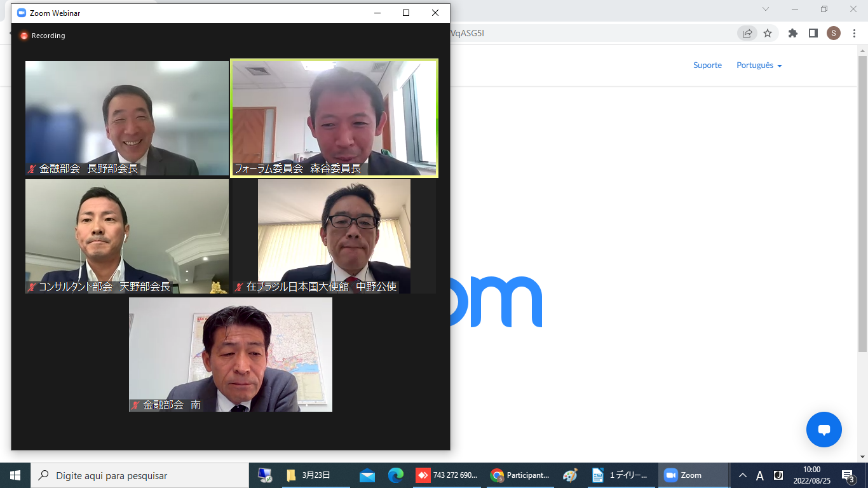Viewport: 868px width, 488px height.
Task: Click the share page icon in address bar
Action: tap(747, 33)
